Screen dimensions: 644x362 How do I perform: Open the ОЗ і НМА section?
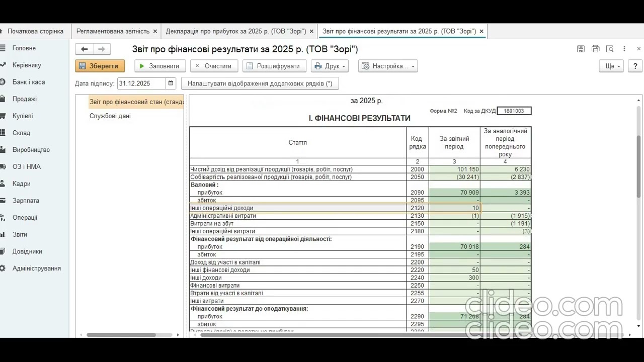click(x=27, y=167)
